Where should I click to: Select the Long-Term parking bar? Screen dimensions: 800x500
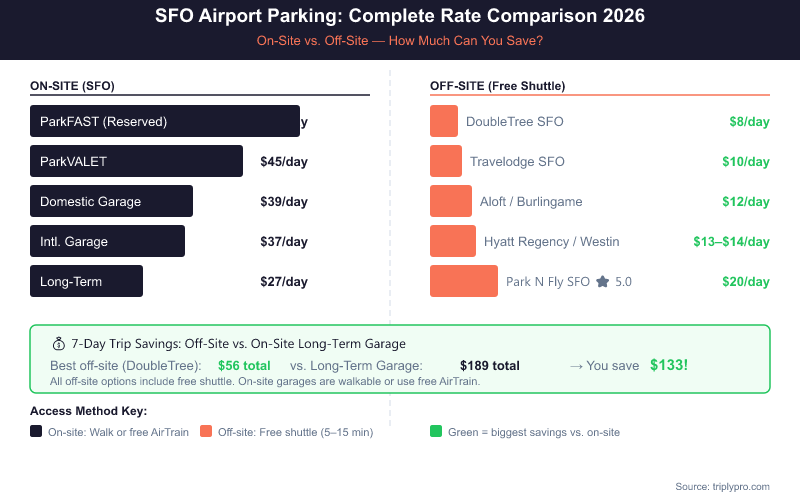[x=86, y=281]
